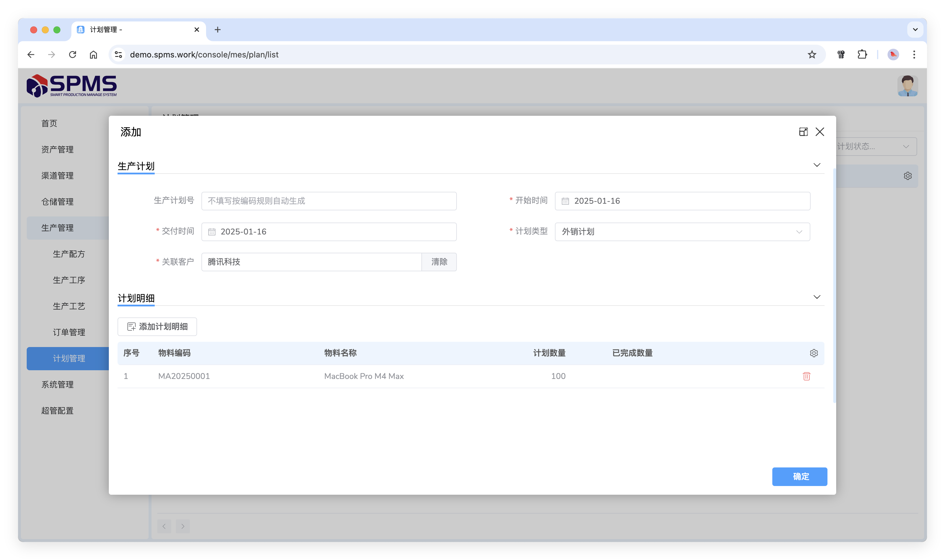Image resolution: width=945 pixels, height=560 pixels.
Task: Click the red trash icon for MA20250001
Action: [806, 376]
